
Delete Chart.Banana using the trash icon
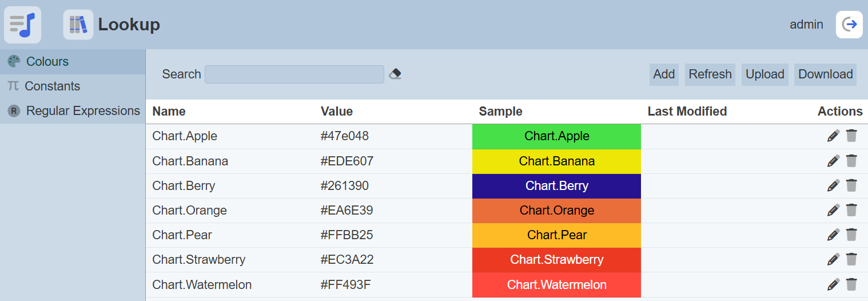[x=851, y=161]
